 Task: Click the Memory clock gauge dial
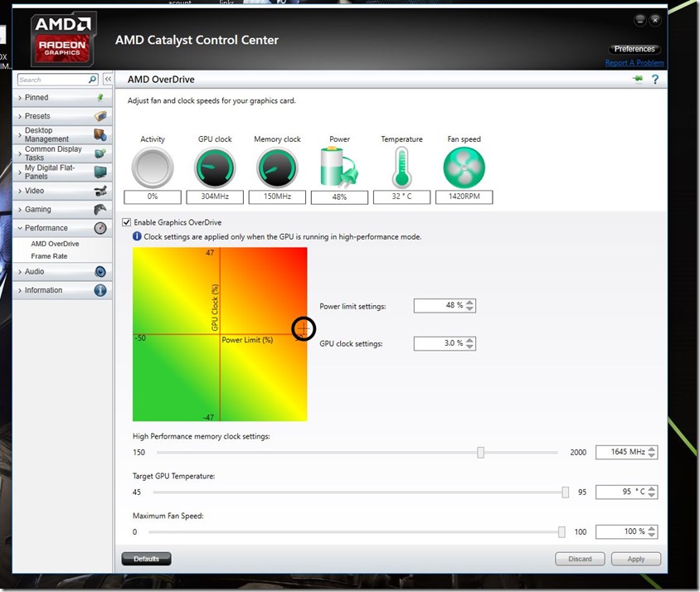pyautogui.click(x=277, y=167)
